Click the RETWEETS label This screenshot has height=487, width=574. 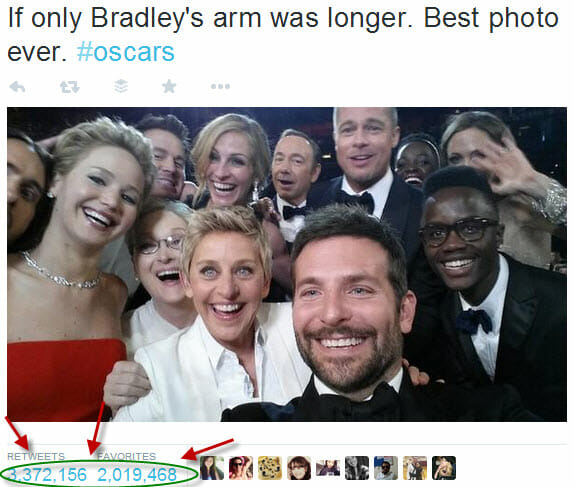pos(36,456)
